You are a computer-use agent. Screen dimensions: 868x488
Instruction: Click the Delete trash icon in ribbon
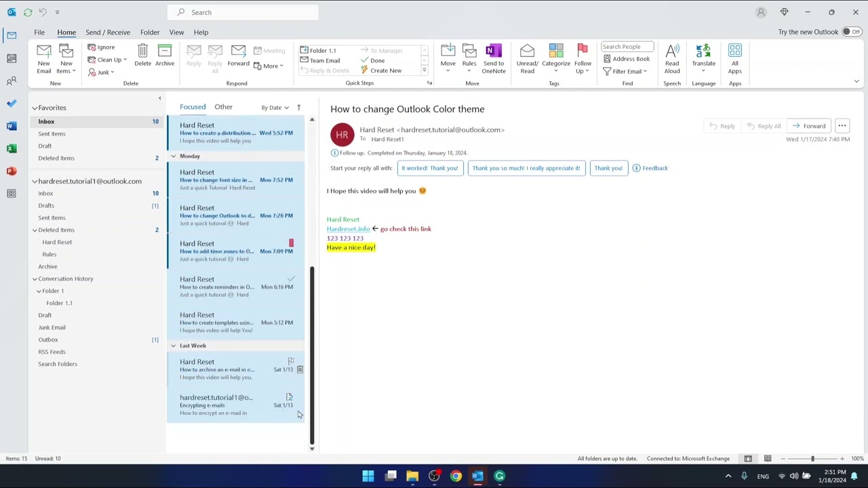coord(142,52)
